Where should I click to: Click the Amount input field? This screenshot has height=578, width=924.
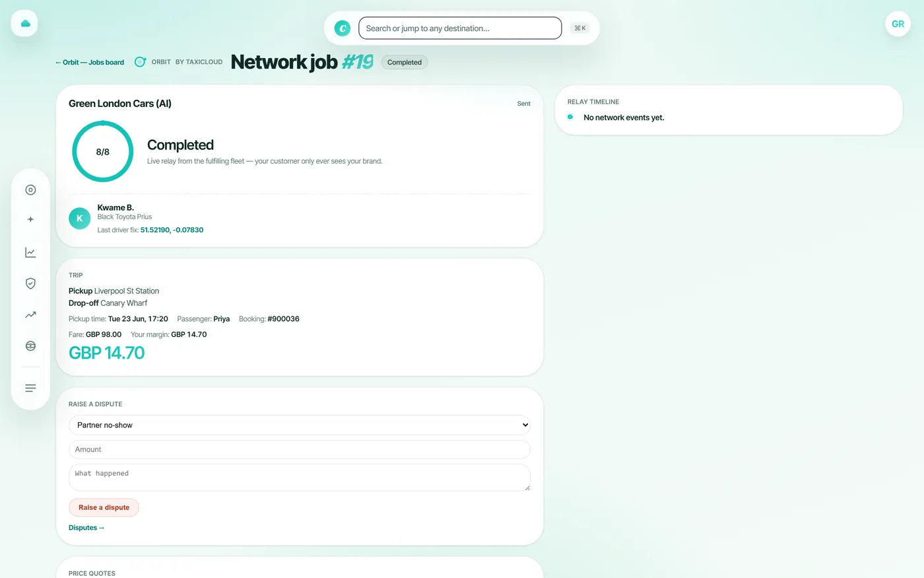coord(300,449)
